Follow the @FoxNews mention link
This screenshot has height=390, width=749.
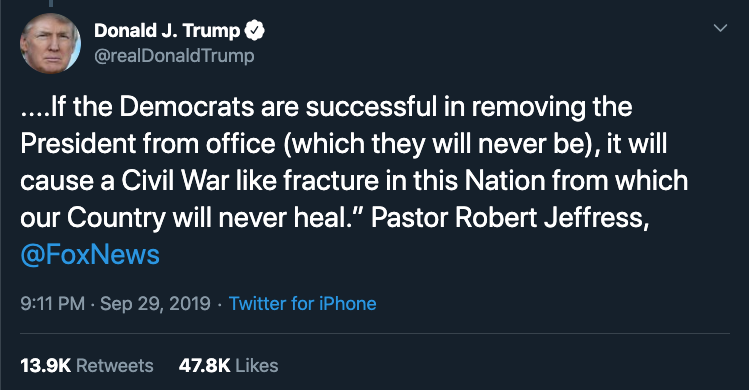90,254
